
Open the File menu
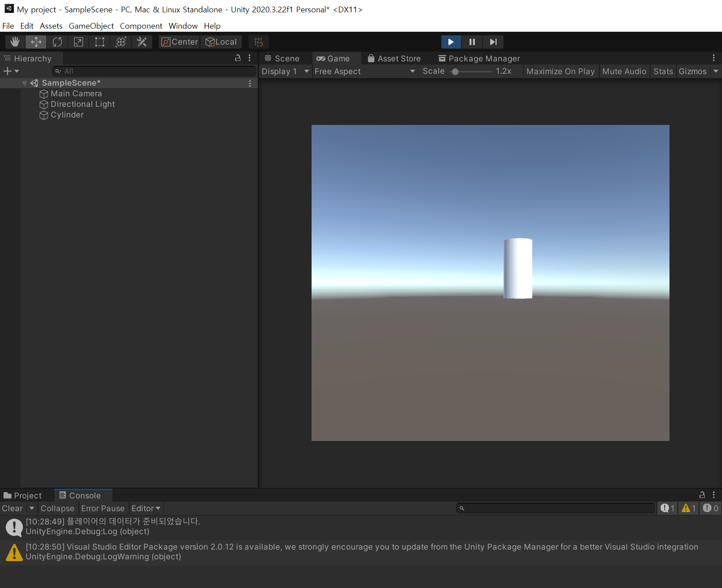click(x=8, y=26)
